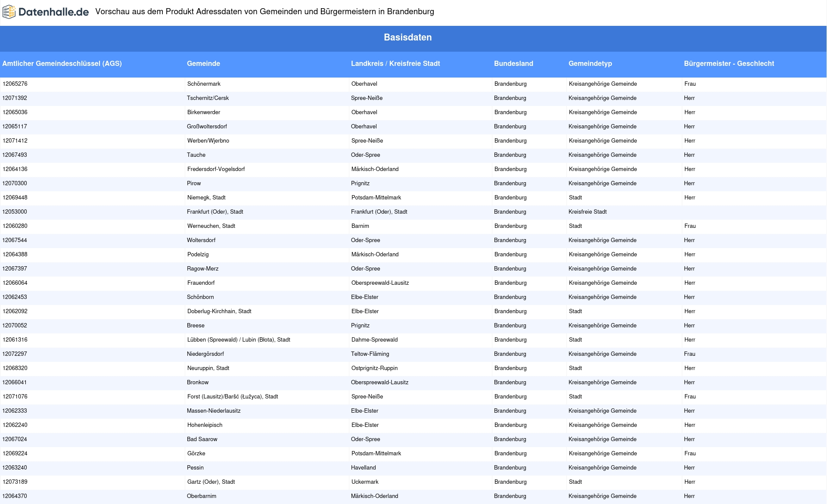The image size is (827, 504).
Task: Select the Massen-Niederlausitz cell
Action: 267,411
